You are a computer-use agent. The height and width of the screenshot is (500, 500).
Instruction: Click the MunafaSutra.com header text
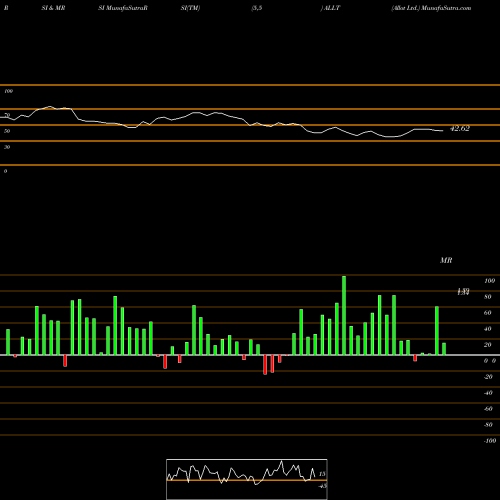(x=446, y=8)
